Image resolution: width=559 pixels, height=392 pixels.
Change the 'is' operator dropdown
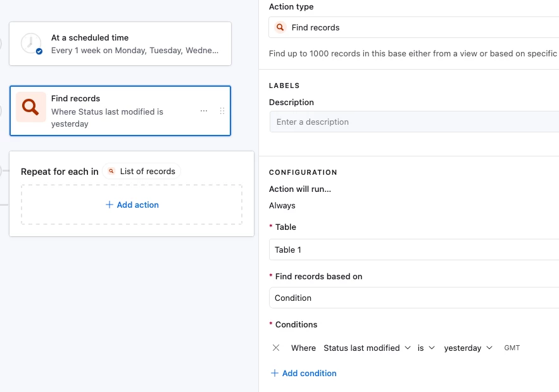[426, 348]
